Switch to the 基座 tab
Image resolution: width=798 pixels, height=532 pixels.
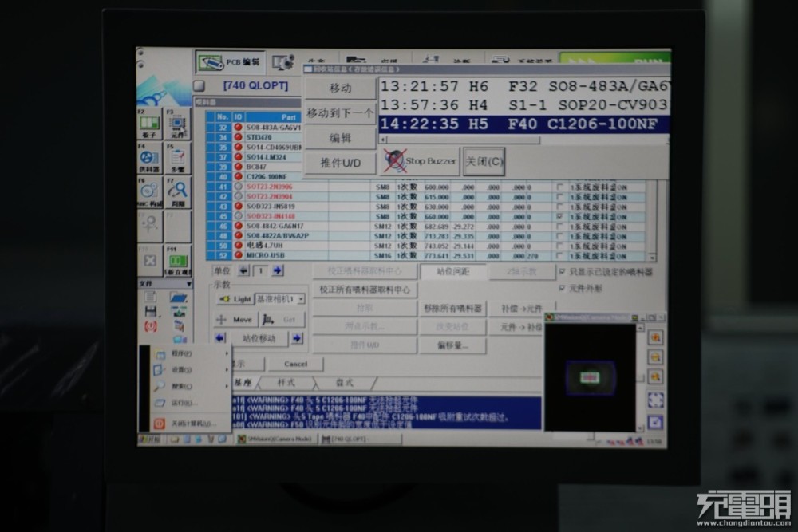coord(243,383)
